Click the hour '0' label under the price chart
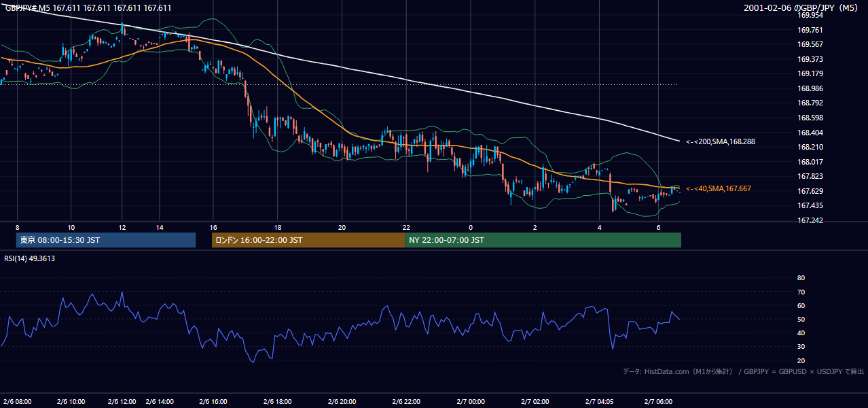 pos(470,227)
